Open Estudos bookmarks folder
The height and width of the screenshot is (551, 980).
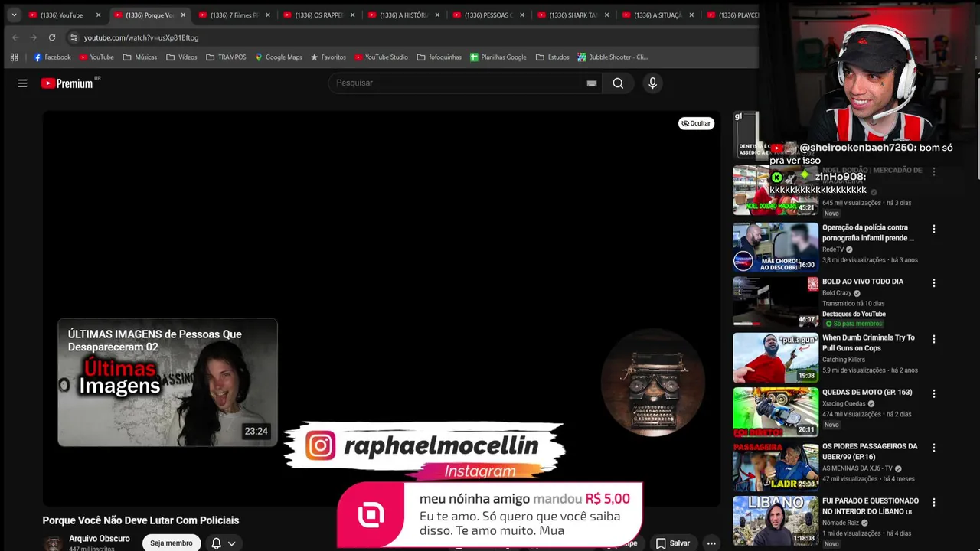point(552,57)
